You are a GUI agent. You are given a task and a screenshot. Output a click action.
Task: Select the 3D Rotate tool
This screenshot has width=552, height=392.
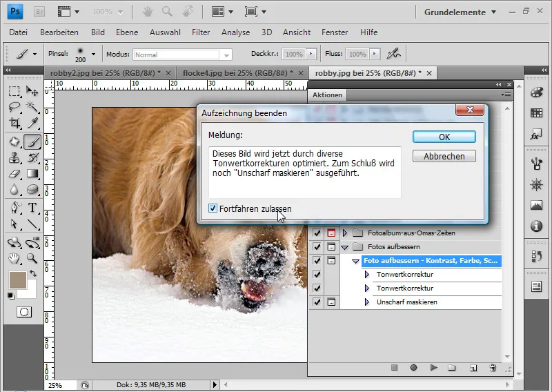[x=14, y=242]
